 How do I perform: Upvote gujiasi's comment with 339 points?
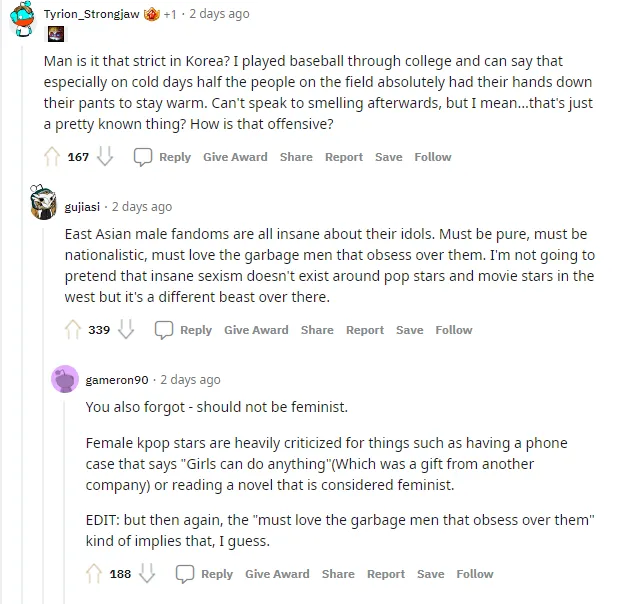pyautogui.click(x=73, y=330)
